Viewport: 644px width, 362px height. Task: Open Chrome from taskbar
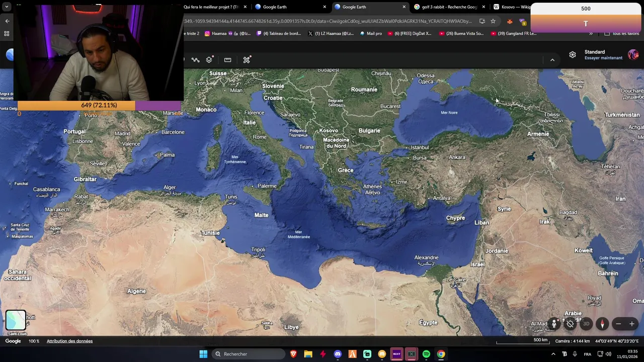pyautogui.click(x=441, y=354)
